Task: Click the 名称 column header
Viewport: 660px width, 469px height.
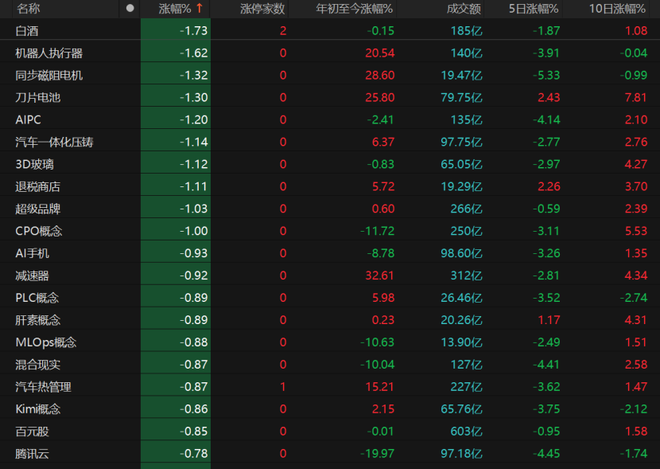Action: click(28, 9)
